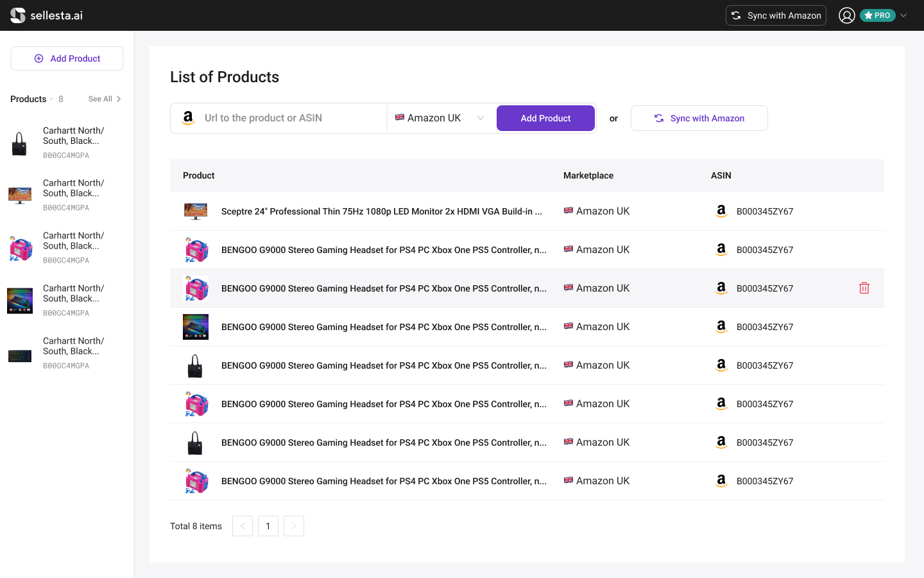Open the Amazon UK marketplace dropdown
Viewport: 924px width, 578px height.
(440, 118)
